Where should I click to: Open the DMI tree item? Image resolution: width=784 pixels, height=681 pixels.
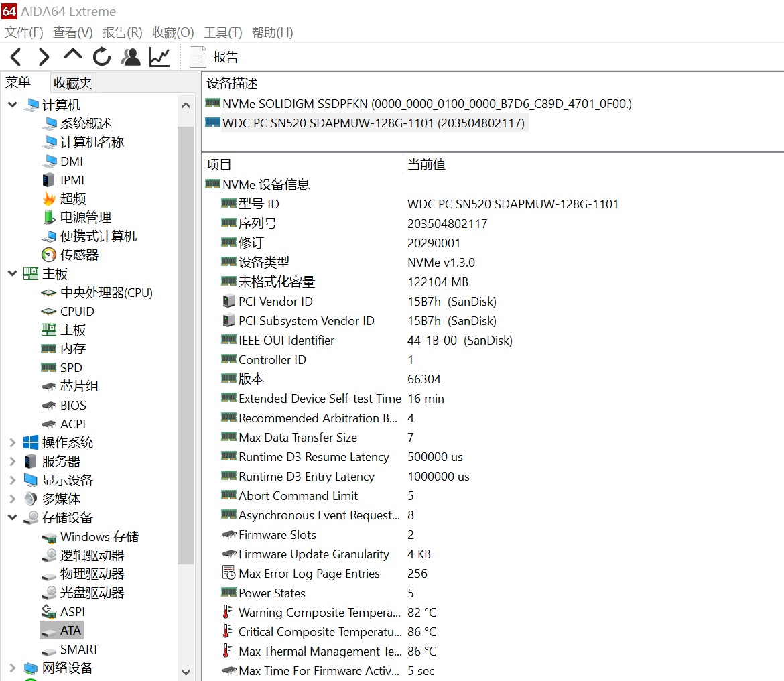(x=72, y=161)
